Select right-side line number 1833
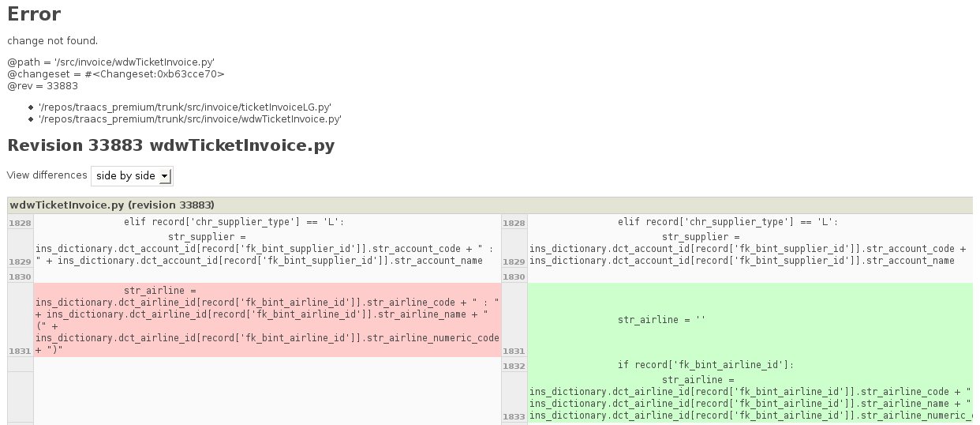980x425 pixels. pos(514,416)
